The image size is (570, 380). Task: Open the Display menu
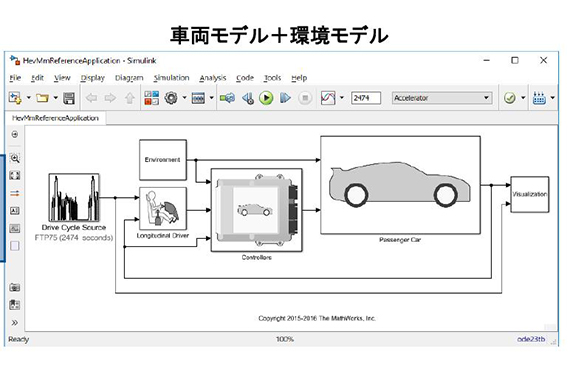point(92,78)
